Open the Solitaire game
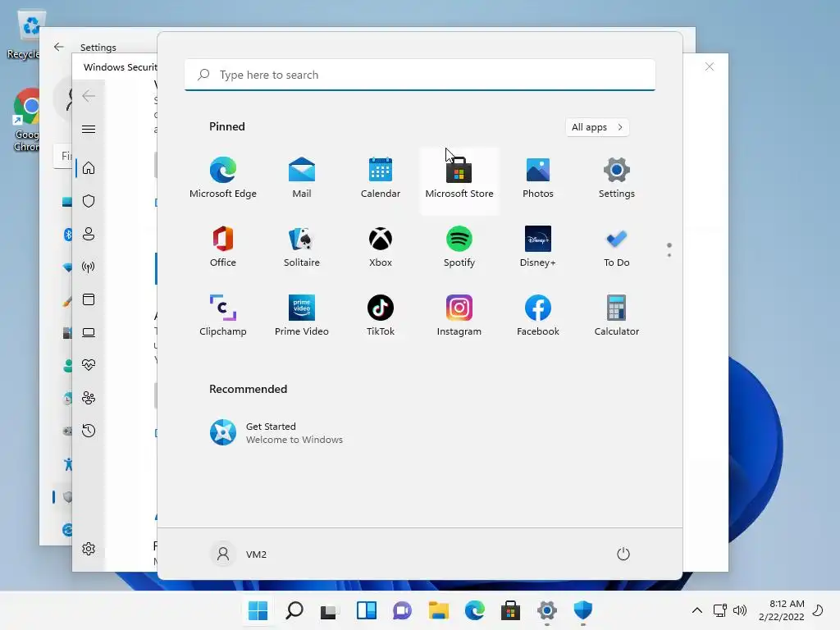The width and height of the screenshot is (840, 630). 302,247
